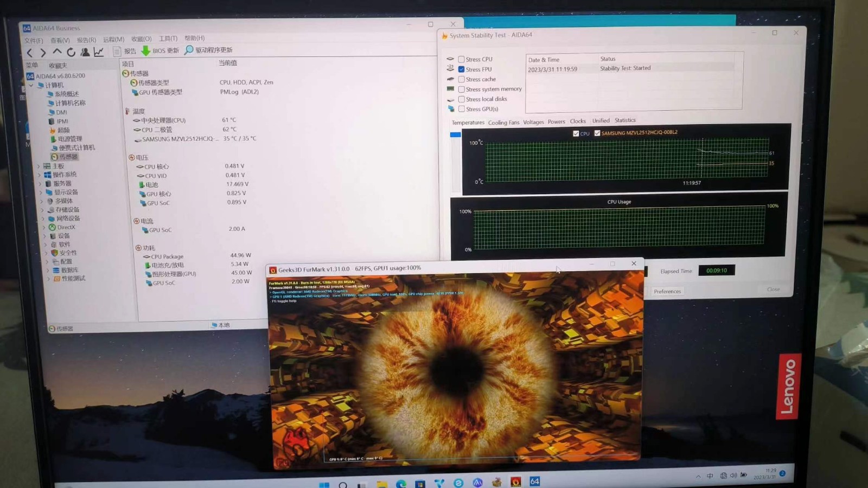
Task: Expand the 多媒体 tree node
Action: point(42,201)
